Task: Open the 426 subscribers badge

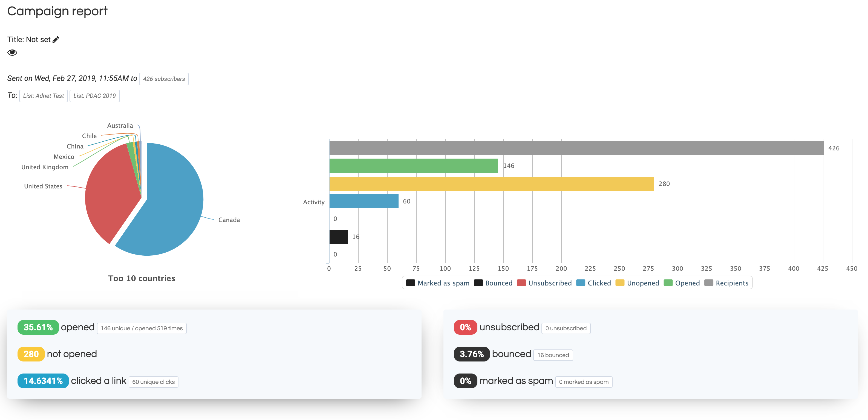Action: [x=164, y=79]
